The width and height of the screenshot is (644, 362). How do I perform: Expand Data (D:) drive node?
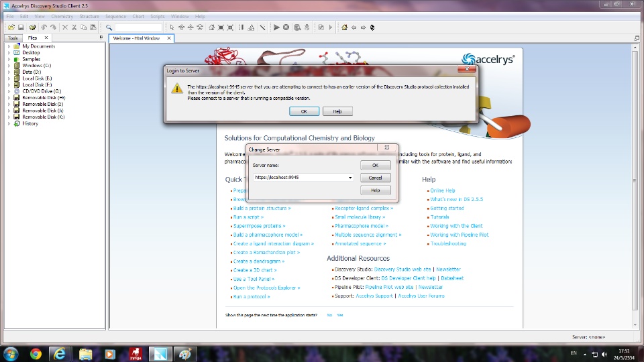(9, 72)
